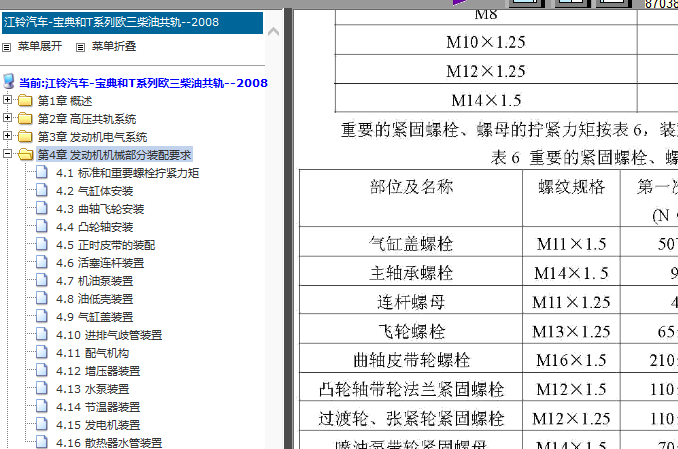
Task: Click page icon of 4.8 油底壳装置
Action: coord(42,298)
